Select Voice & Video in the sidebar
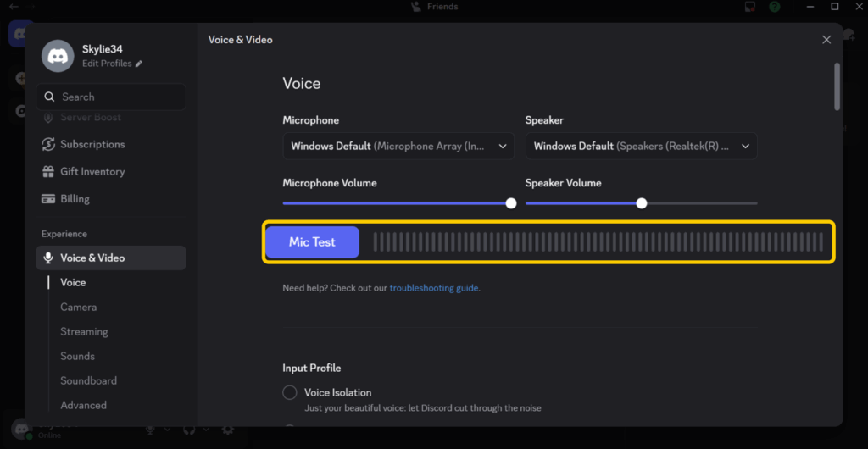This screenshot has height=449, width=868. coord(111,258)
